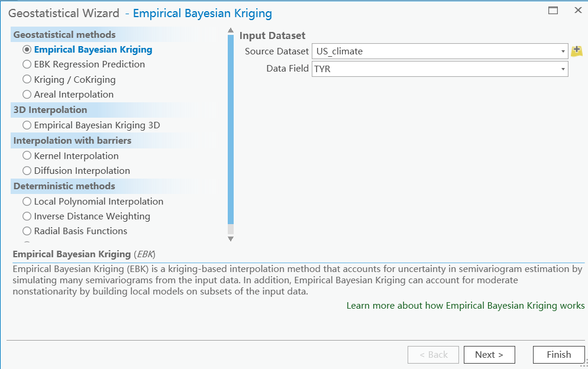
Task: Close the Geostatistical Wizard window
Action: pos(578,10)
